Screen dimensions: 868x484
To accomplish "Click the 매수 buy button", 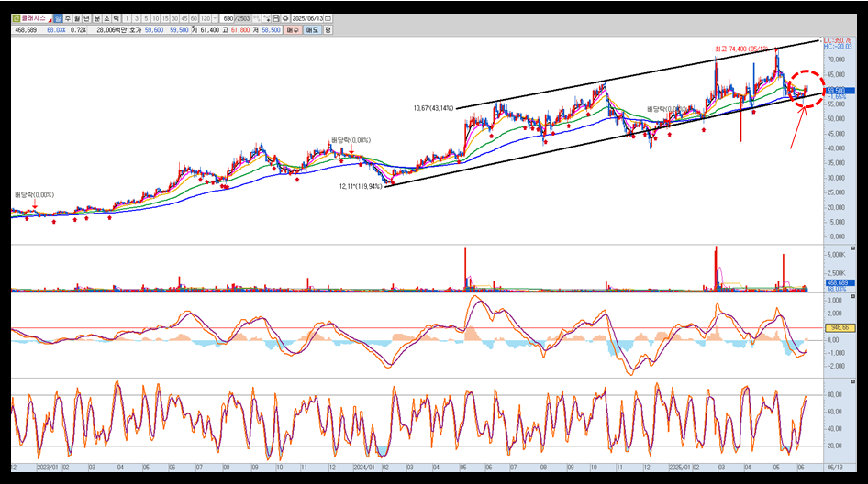I will (x=293, y=30).
